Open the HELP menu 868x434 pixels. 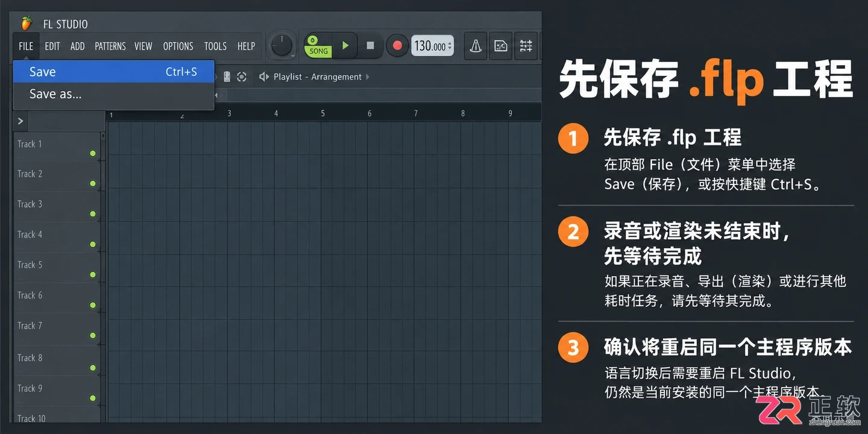click(246, 46)
